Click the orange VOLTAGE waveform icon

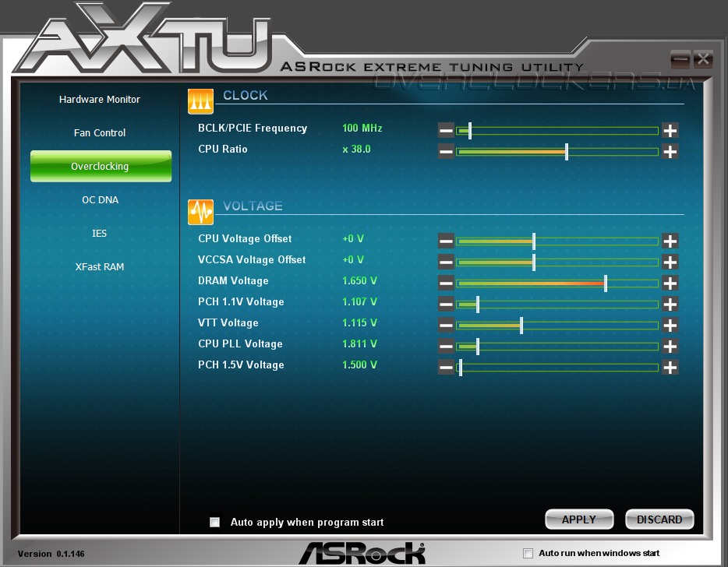tap(200, 212)
